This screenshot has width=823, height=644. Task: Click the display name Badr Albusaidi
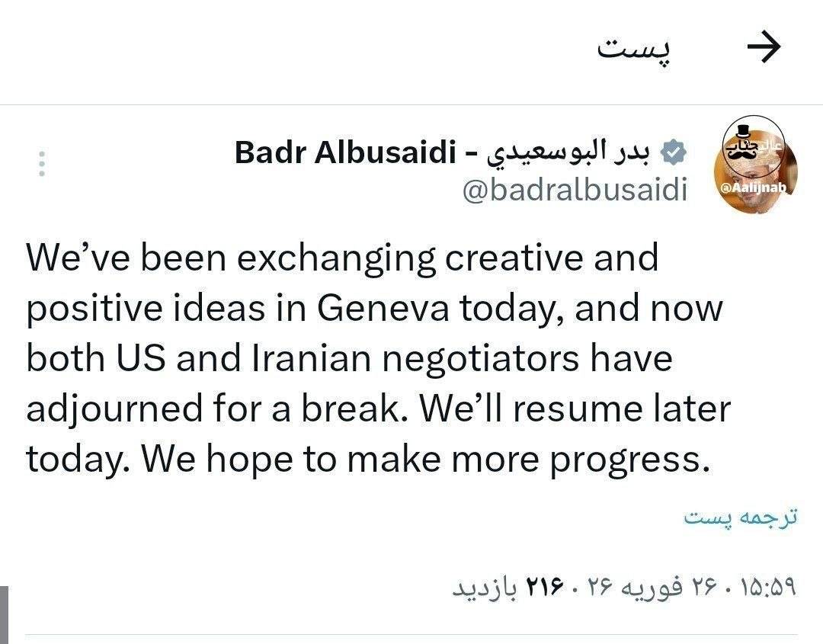[345, 152]
